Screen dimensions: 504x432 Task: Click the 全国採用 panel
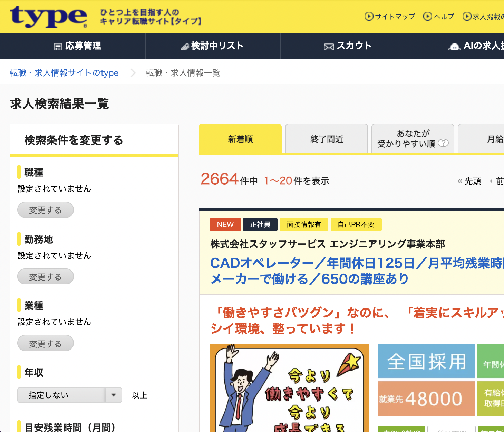pos(426,361)
